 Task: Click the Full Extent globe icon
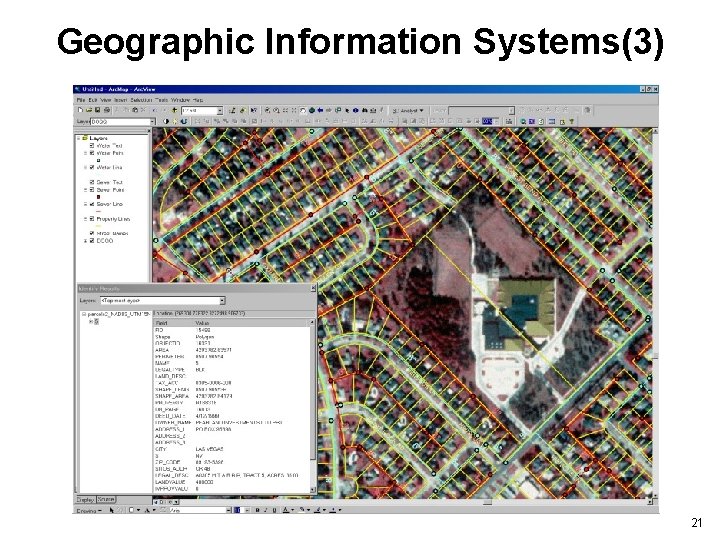pos(311,110)
